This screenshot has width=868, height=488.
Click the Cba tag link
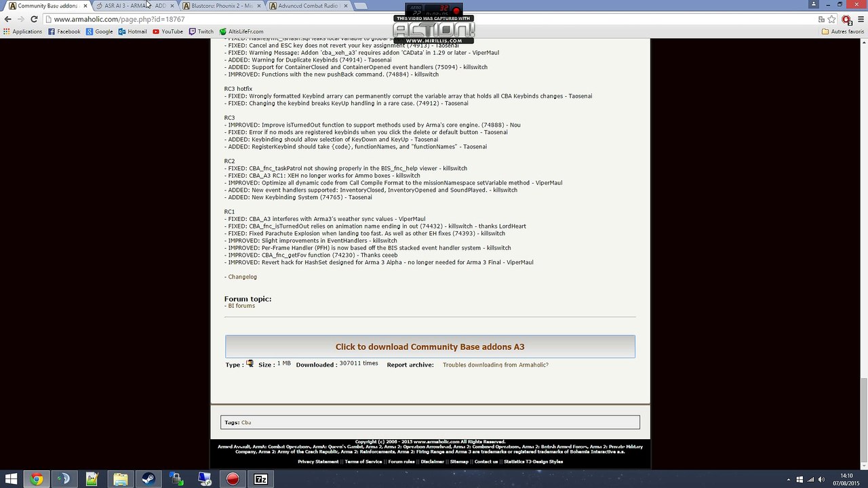[x=246, y=422]
